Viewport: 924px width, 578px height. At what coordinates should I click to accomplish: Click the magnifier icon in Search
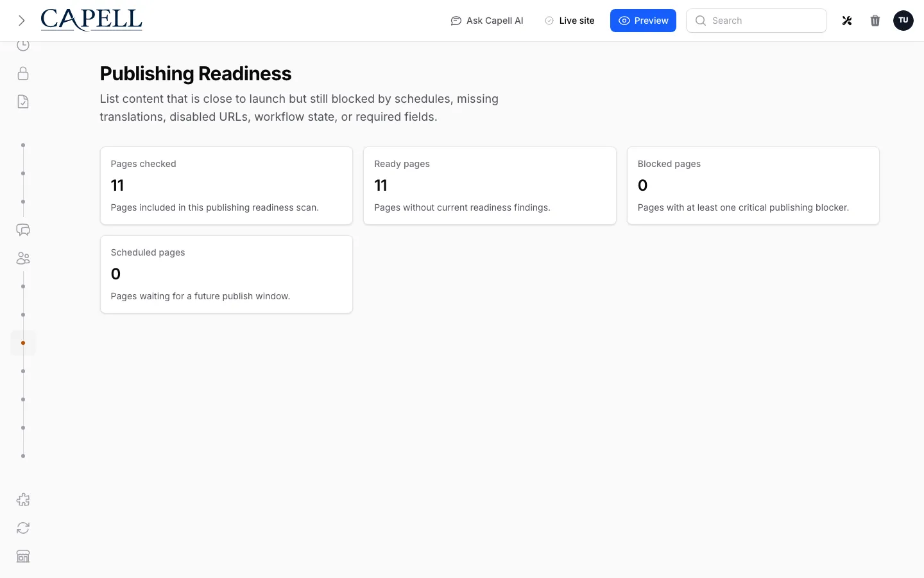pyautogui.click(x=701, y=21)
